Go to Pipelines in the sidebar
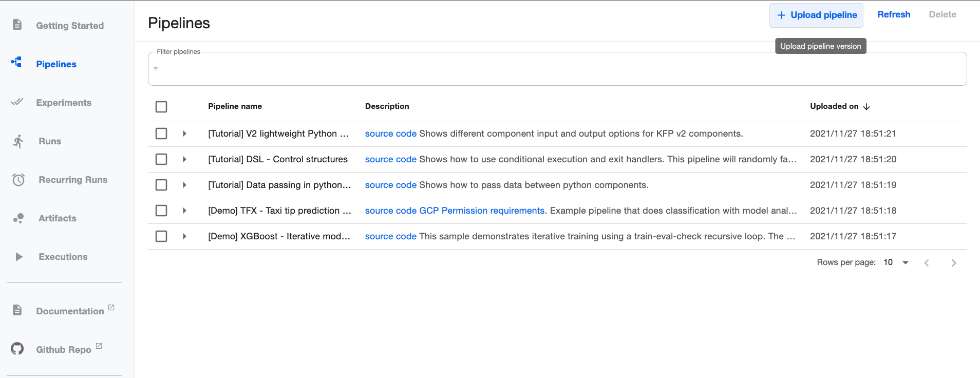The height and width of the screenshot is (378, 980). 56,64
